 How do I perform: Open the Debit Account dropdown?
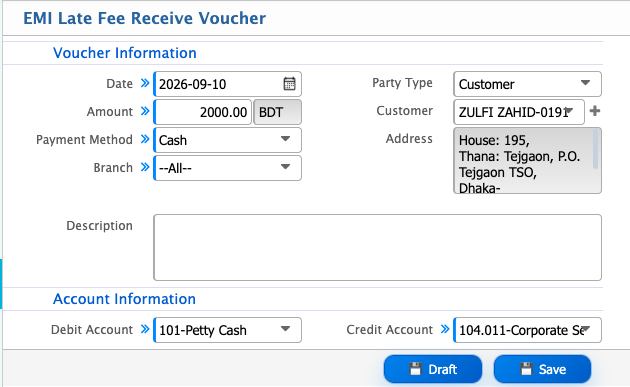[227, 330]
